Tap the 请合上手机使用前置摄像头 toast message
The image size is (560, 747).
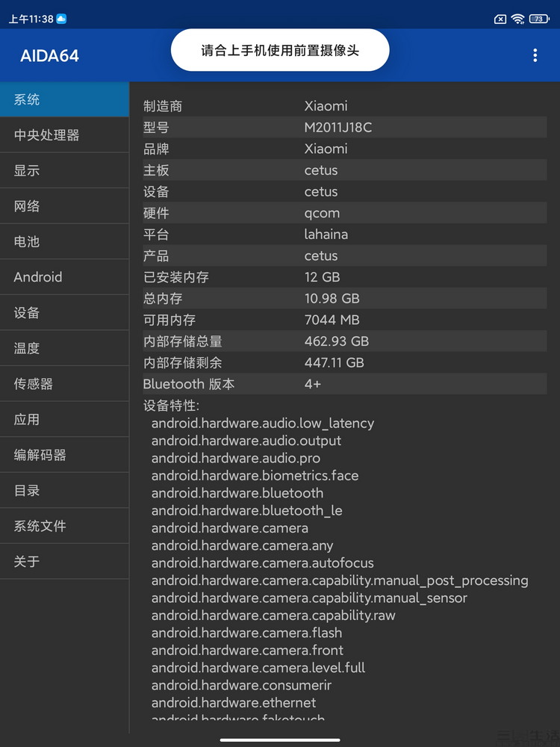pos(280,50)
